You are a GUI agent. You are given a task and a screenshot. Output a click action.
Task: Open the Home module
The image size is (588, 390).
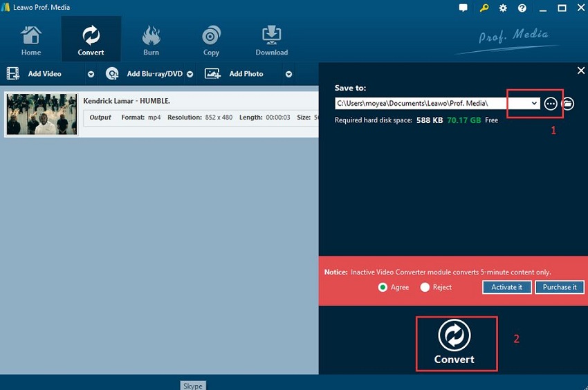tap(31, 41)
